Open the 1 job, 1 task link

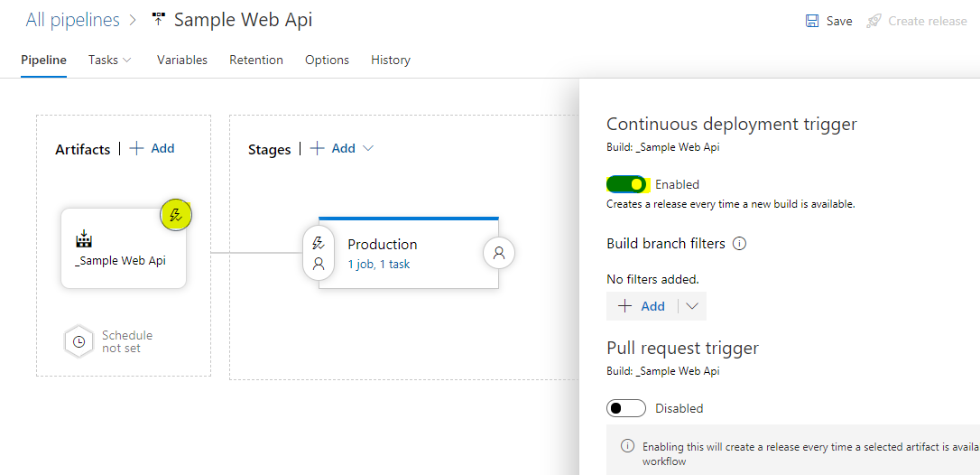(379, 264)
